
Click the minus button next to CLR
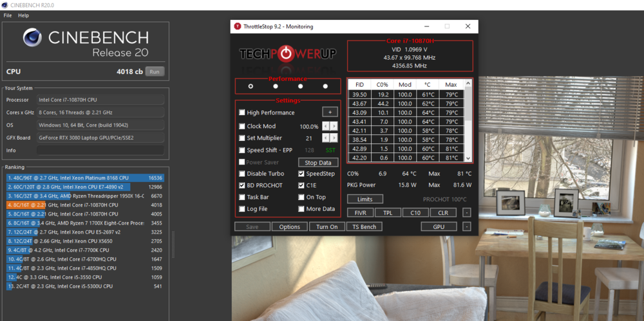pyautogui.click(x=466, y=212)
